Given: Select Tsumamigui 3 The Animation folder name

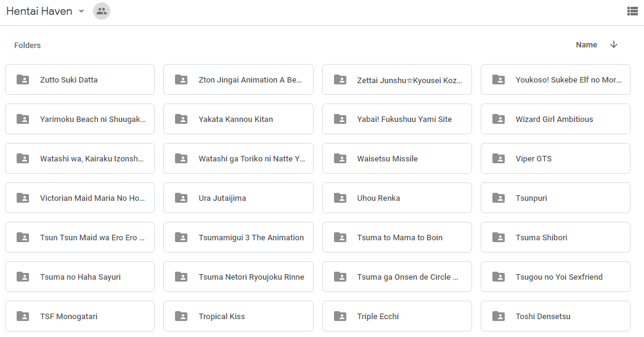Looking at the screenshot, I should point(251,238).
